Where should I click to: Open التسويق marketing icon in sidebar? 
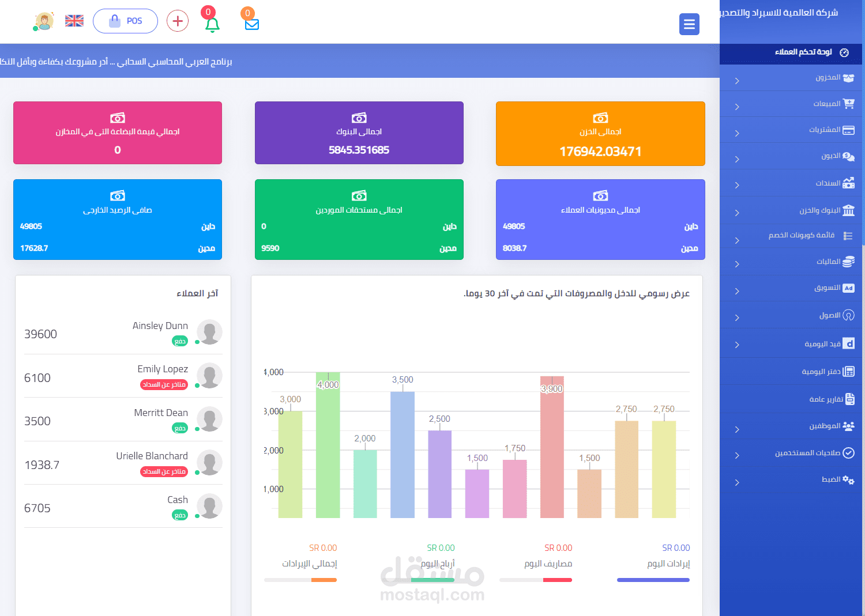[849, 289]
